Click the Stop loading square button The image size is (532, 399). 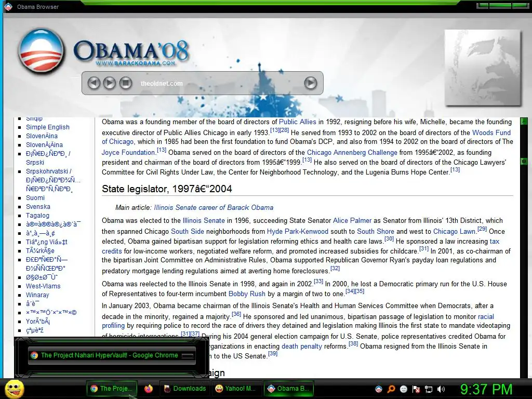(x=126, y=83)
